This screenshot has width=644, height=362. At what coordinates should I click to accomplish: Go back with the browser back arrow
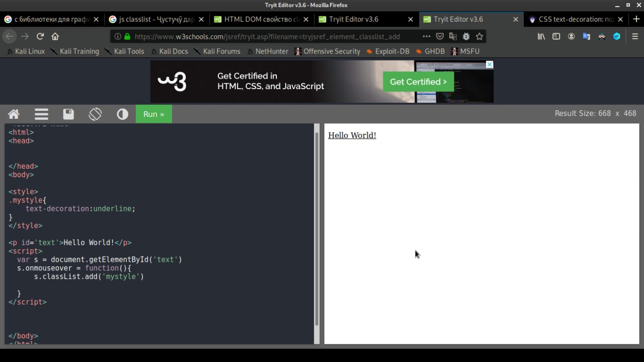(9, 36)
